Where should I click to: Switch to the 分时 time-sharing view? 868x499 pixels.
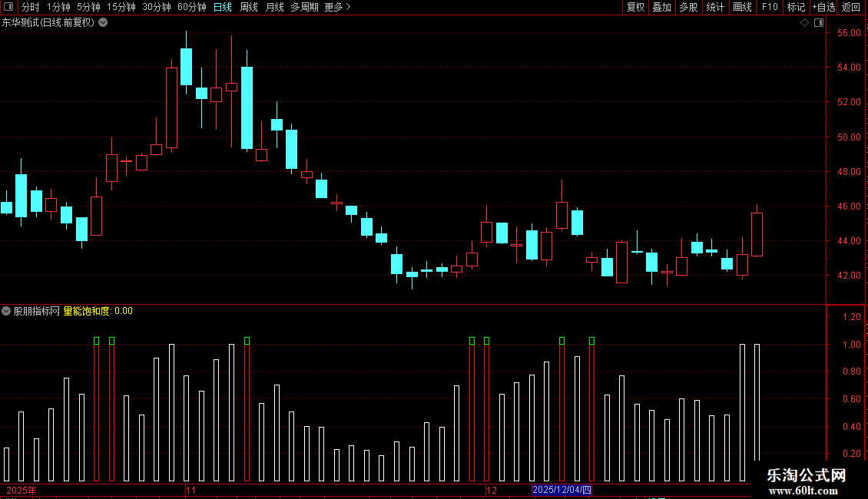tap(31, 7)
